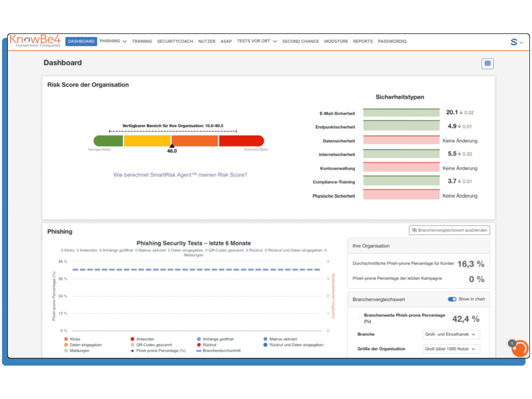Go to the Training tab
The height and width of the screenshot is (399, 532).
[142, 41]
